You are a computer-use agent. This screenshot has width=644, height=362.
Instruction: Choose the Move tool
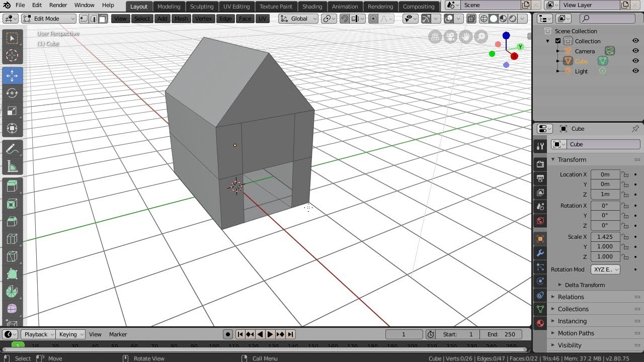[x=12, y=75]
